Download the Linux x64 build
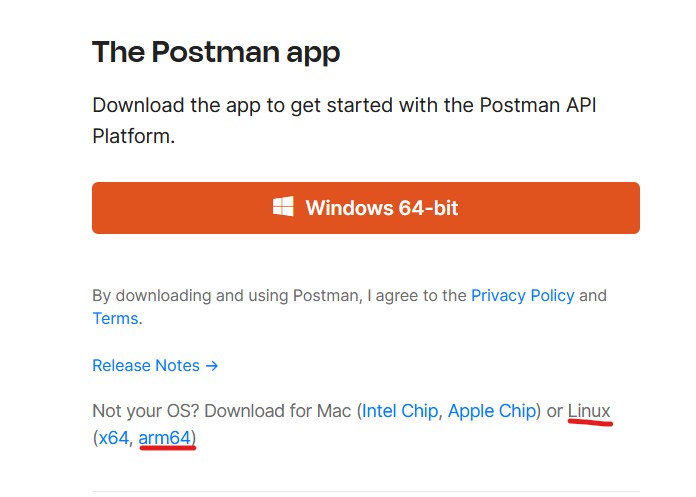Viewport: 696px width, 497px height. tap(114, 438)
